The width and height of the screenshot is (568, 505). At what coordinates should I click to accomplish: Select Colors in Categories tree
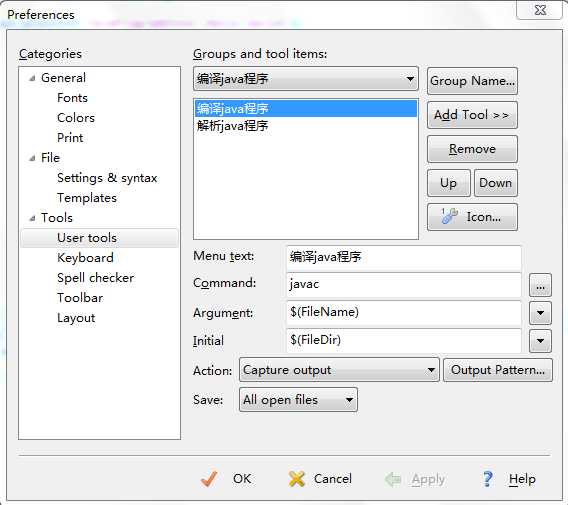pyautogui.click(x=76, y=118)
